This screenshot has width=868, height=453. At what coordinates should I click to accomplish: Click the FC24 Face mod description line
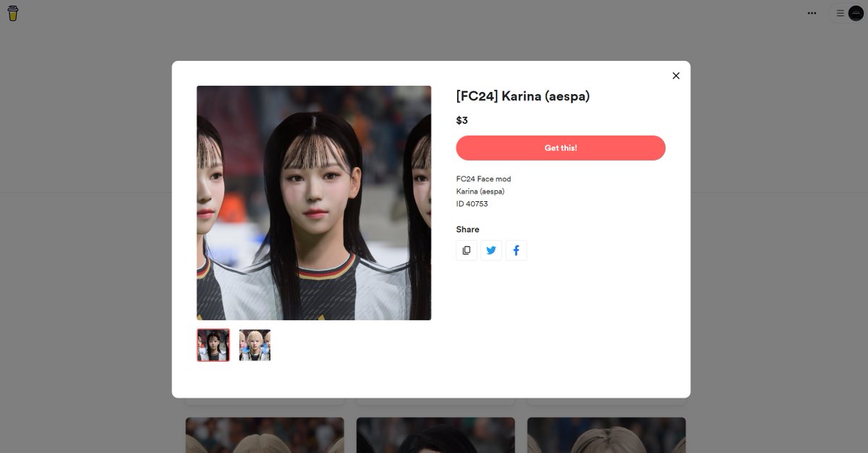pos(483,179)
